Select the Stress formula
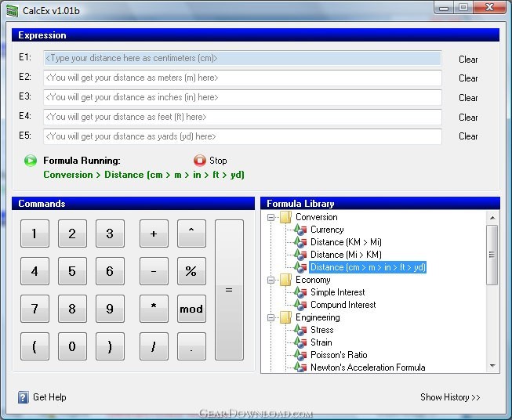 coord(322,330)
